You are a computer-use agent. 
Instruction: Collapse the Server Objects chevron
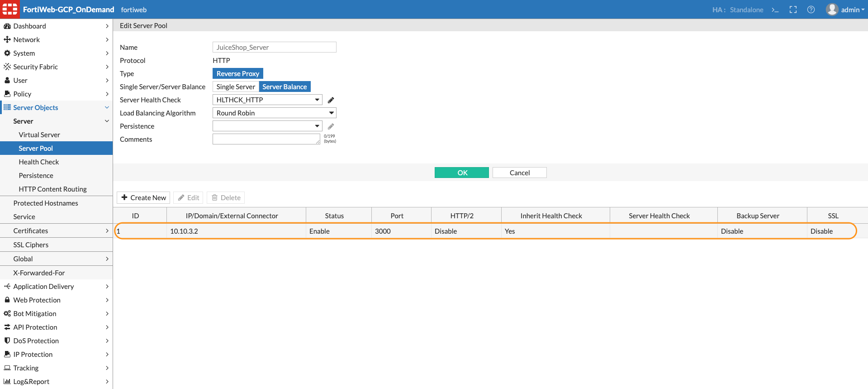pyautogui.click(x=107, y=108)
